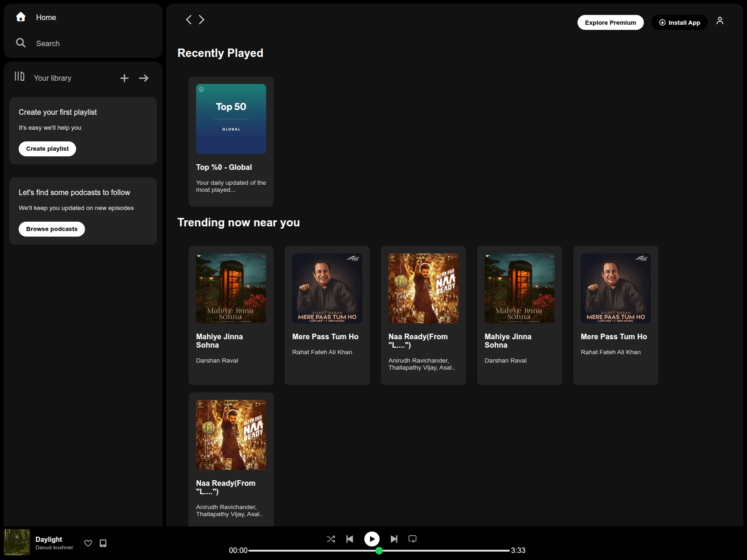Click the plus icon in Your library

124,78
